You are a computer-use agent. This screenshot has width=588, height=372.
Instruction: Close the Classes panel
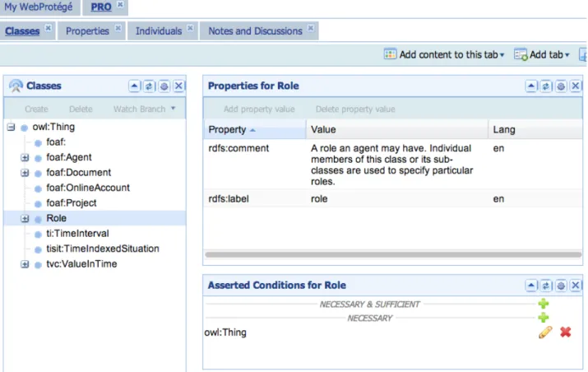(x=179, y=86)
